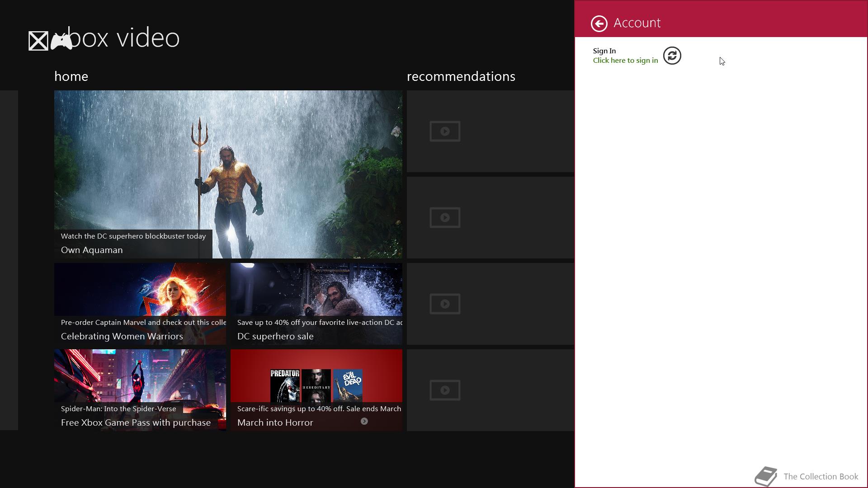The height and width of the screenshot is (488, 868).
Task: Click the Sign In label text
Action: click(604, 51)
